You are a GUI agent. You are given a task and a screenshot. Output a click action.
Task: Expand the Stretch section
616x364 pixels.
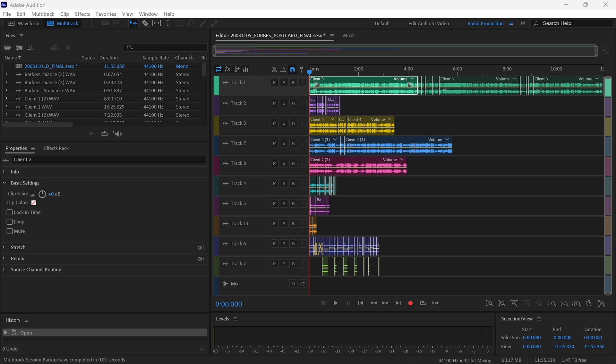(4, 247)
